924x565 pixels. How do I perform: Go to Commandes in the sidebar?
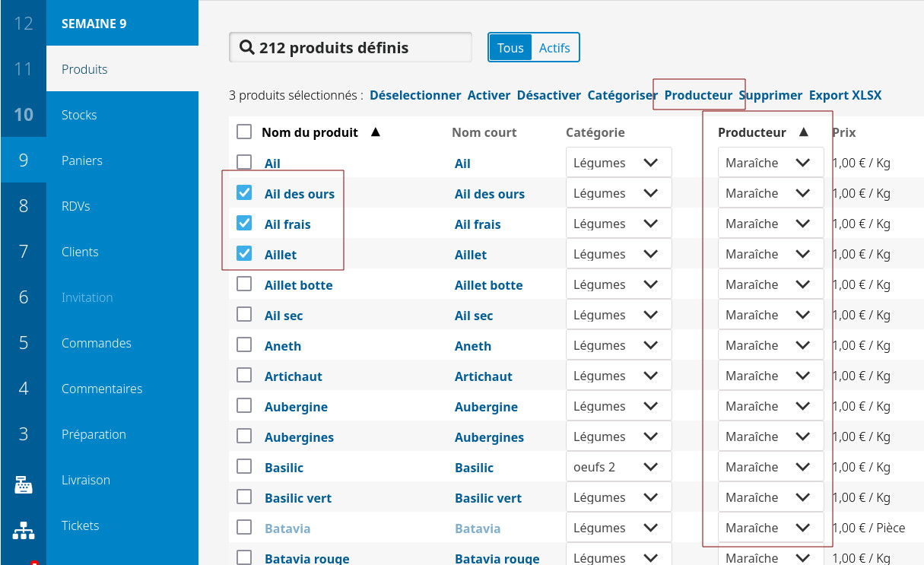tap(97, 343)
